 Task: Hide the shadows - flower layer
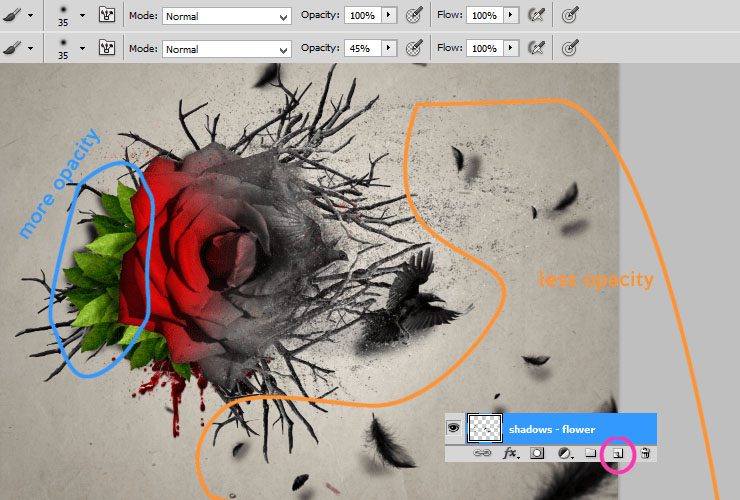(x=454, y=428)
